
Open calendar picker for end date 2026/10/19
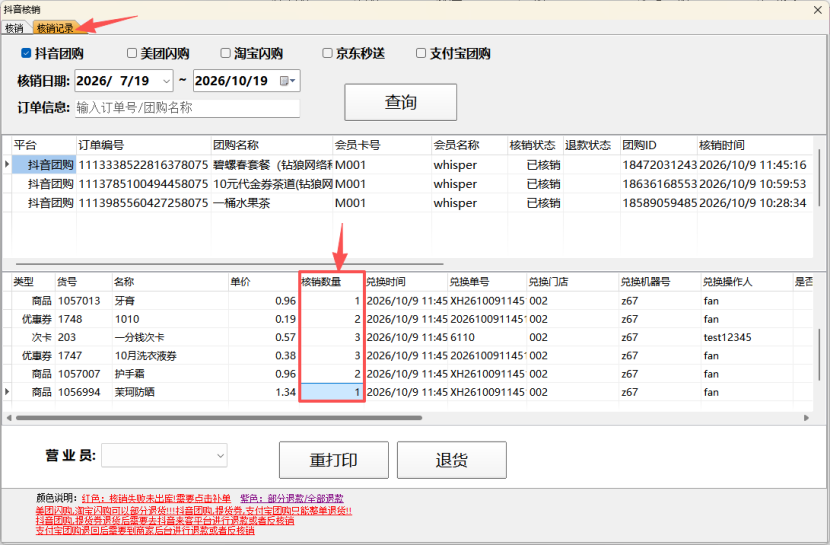(288, 81)
